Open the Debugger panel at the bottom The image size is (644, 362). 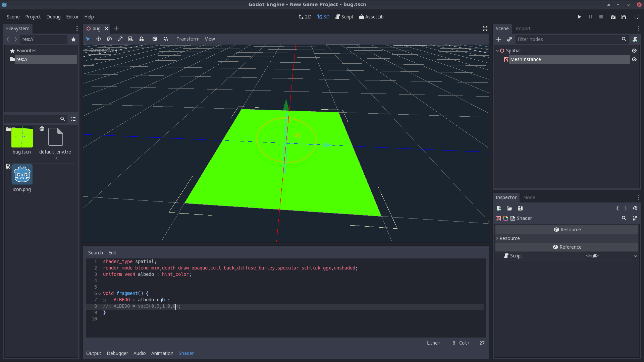pyautogui.click(x=117, y=353)
